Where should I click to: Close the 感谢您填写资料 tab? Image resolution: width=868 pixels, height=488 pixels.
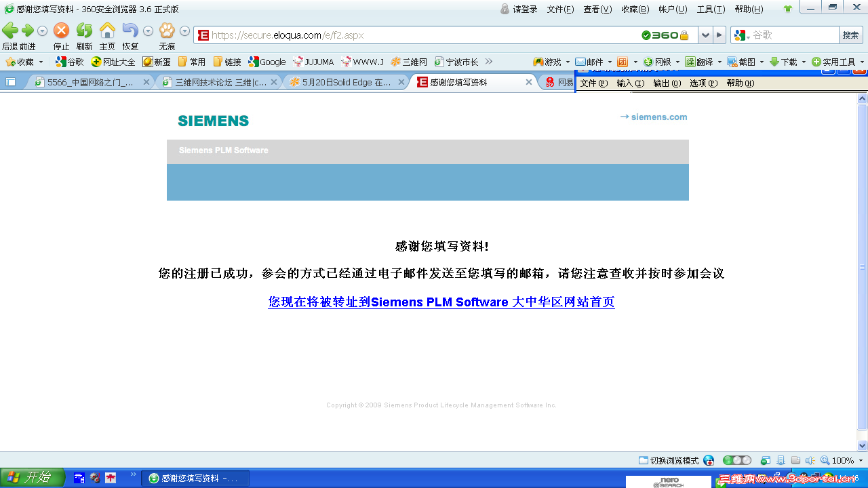tap(529, 82)
